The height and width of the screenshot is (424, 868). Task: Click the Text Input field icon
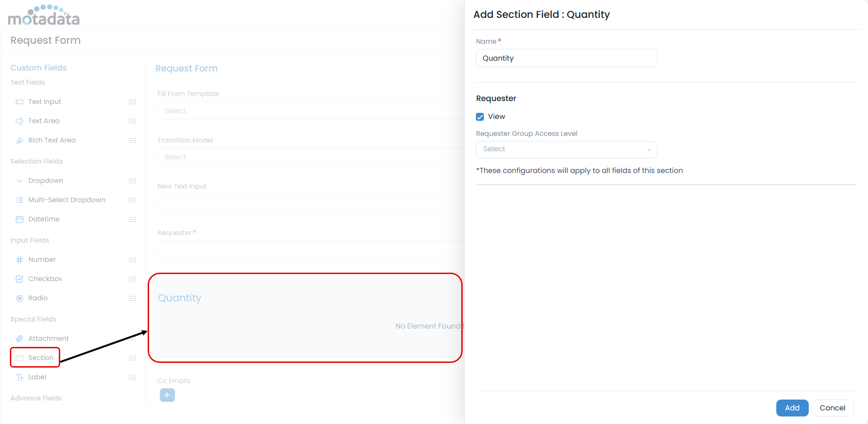(19, 102)
